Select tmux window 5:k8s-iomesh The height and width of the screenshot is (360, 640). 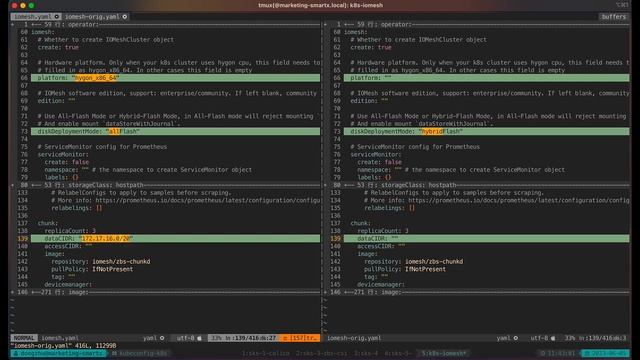[x=444, y=353]
